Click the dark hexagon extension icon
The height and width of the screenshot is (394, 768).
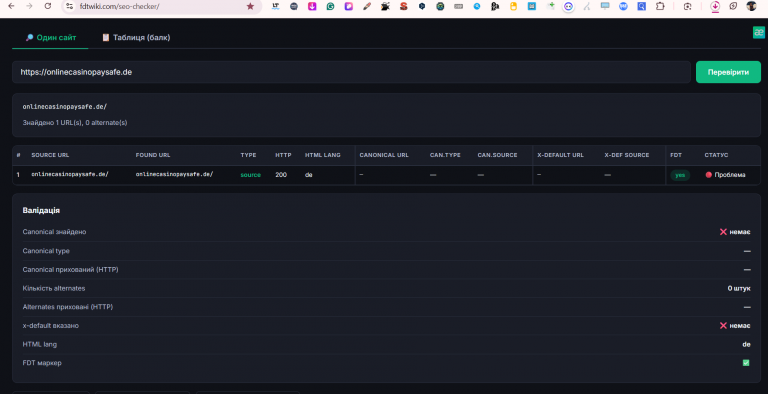click(x=422, y=6)
